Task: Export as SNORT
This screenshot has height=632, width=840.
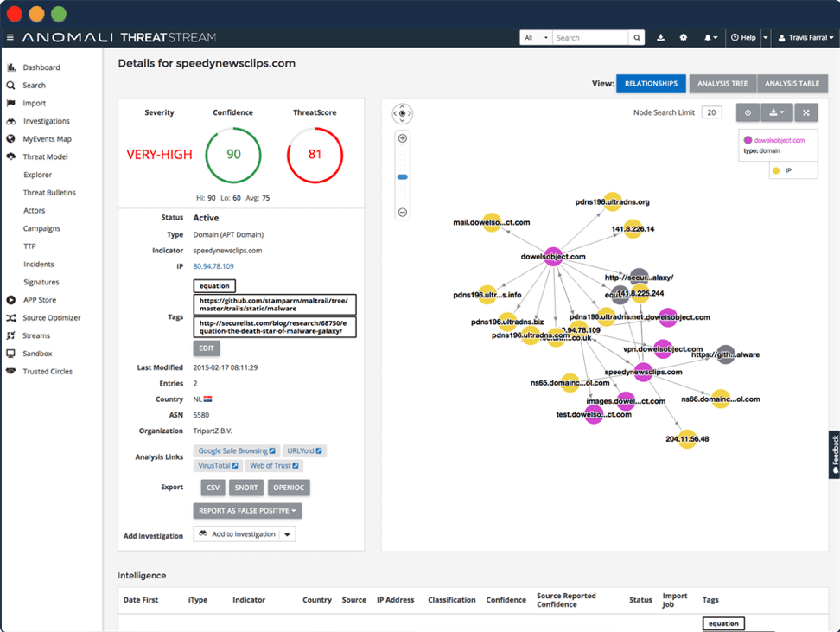Action: point(246,488)
